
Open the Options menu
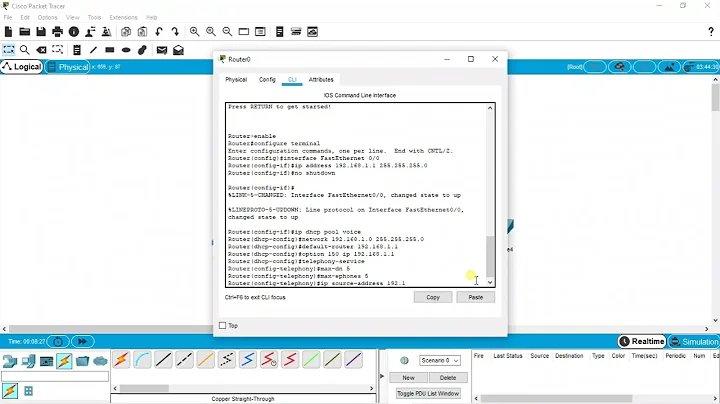pos(47,17)
